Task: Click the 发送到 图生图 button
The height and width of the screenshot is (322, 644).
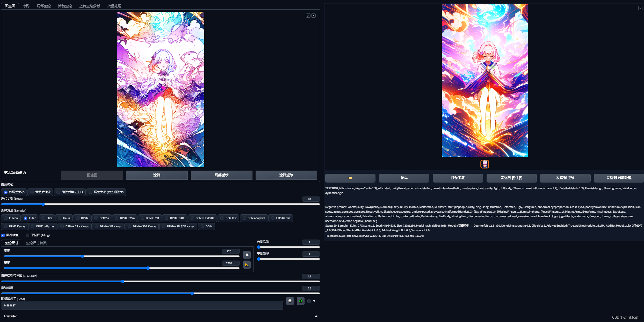Action: [511, 178]
